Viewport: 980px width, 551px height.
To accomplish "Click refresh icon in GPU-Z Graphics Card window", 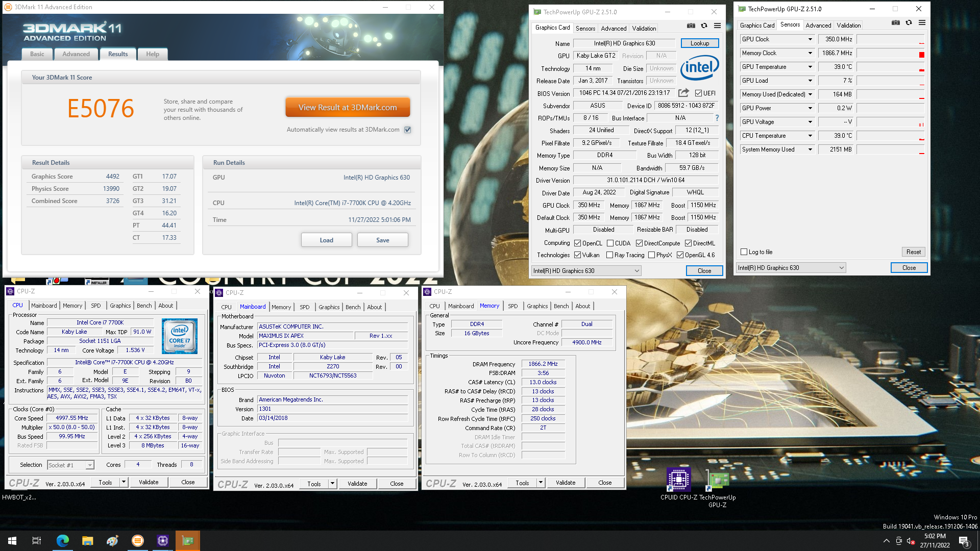I will tap(704, 26).
